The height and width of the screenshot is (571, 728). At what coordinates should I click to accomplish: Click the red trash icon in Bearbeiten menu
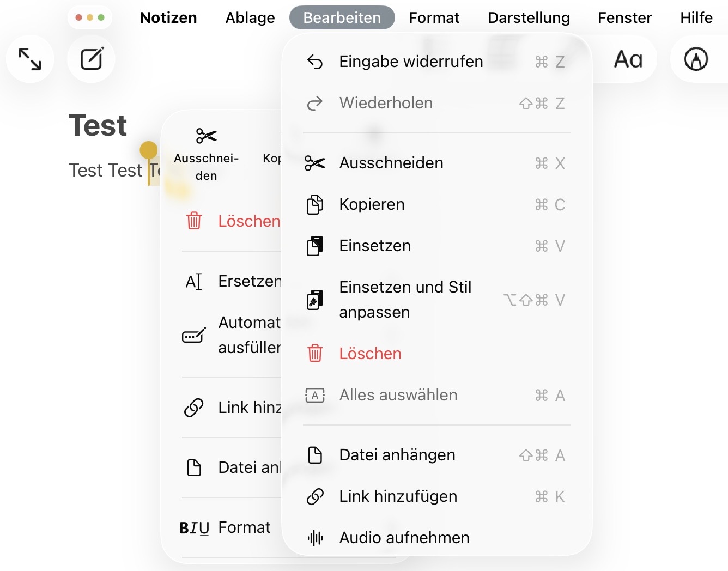(x=315, y=354)
